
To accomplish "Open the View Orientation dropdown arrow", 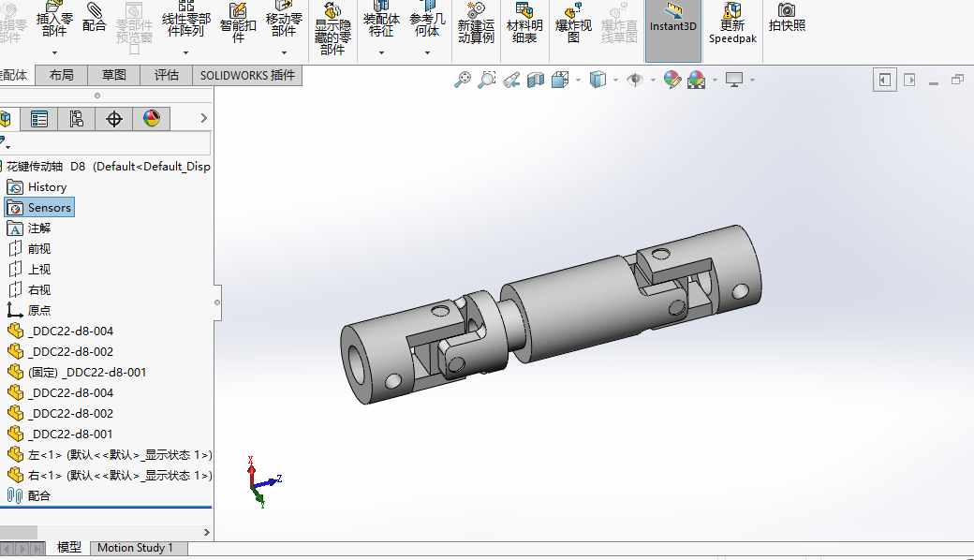I will point(579,81).
